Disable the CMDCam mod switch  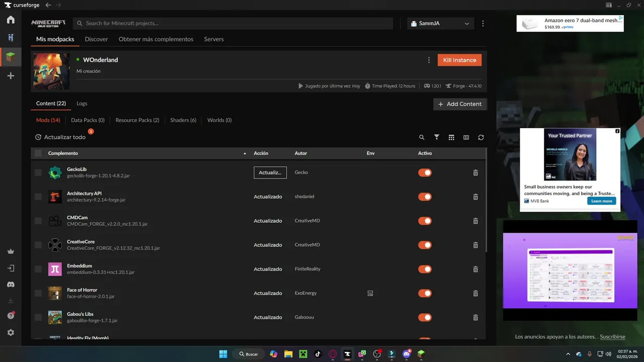tap(425, 221)
